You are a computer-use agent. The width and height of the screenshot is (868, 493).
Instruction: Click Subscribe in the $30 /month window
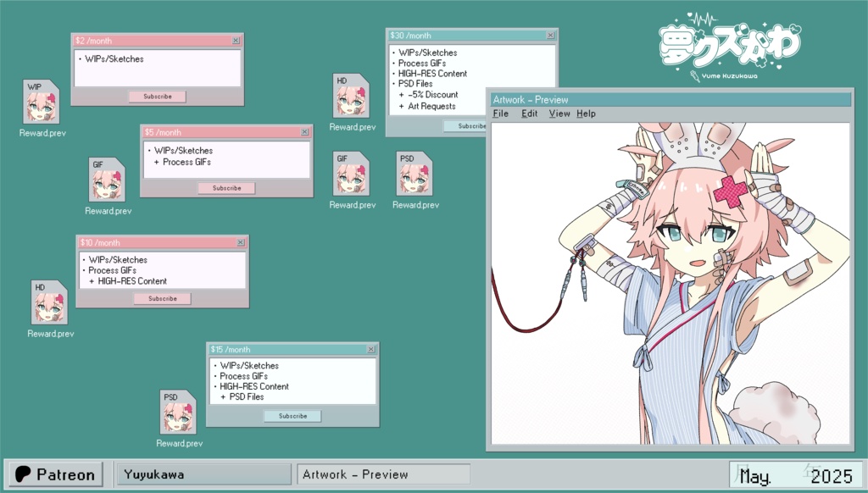[x=465, y=126]
